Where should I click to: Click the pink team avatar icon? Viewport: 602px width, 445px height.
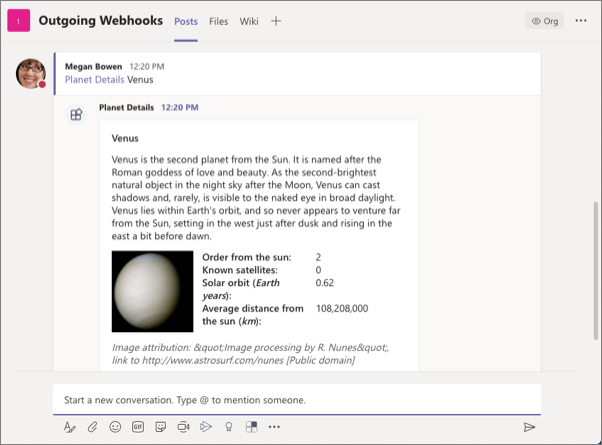tap(18, 21)
